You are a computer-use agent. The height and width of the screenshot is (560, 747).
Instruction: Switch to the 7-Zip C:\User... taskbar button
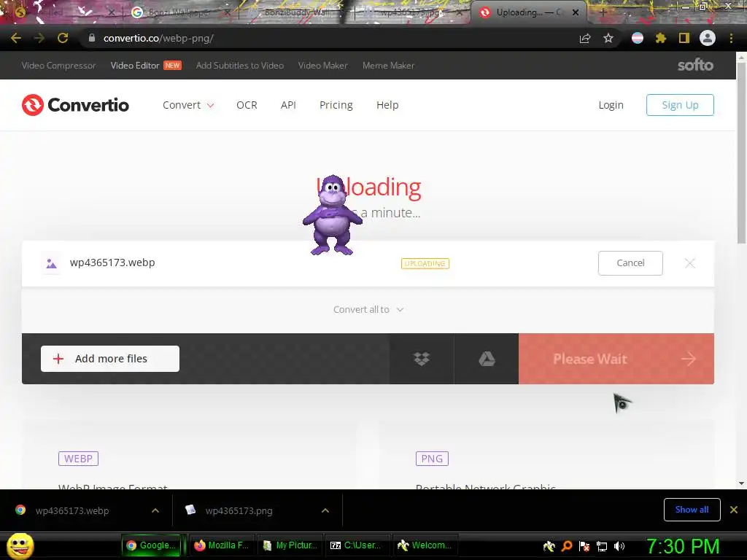[357, 545]
